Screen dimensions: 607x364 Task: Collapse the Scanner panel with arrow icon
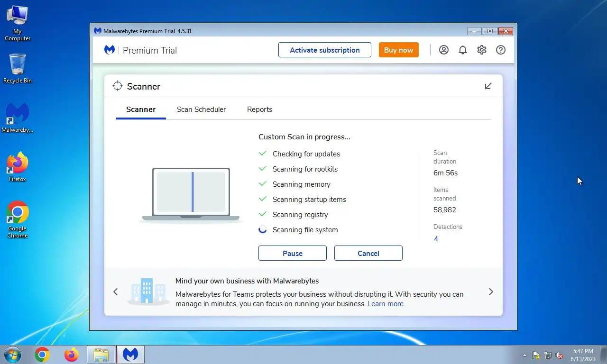[x=488, y=86]
